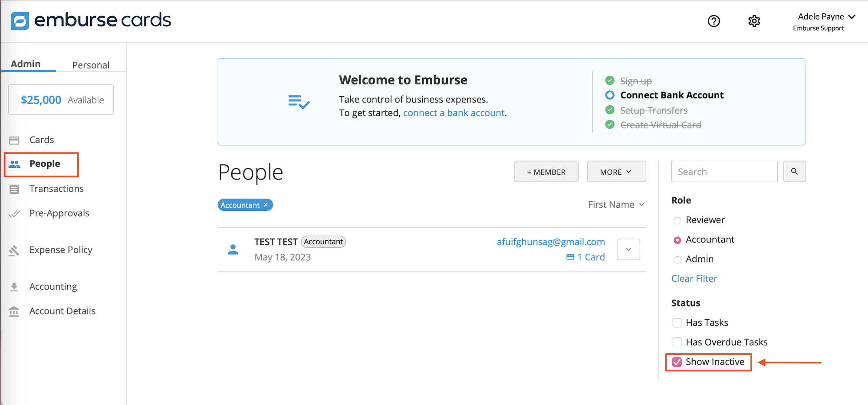Check the Has Overdue Tasks filter
This screenshot has height=405, width=868.
(x=677, y=342)
